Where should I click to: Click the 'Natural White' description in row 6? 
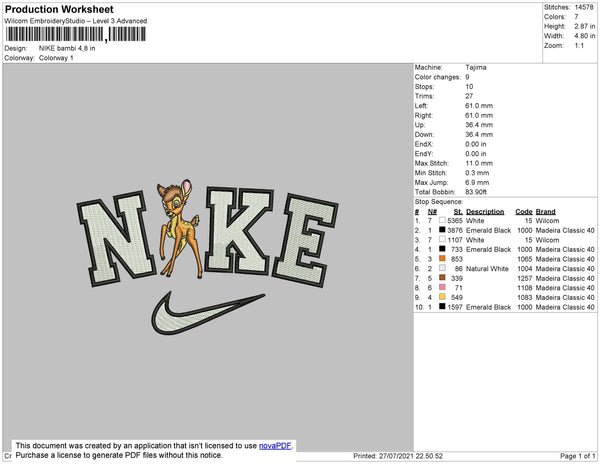pos(487,269)
